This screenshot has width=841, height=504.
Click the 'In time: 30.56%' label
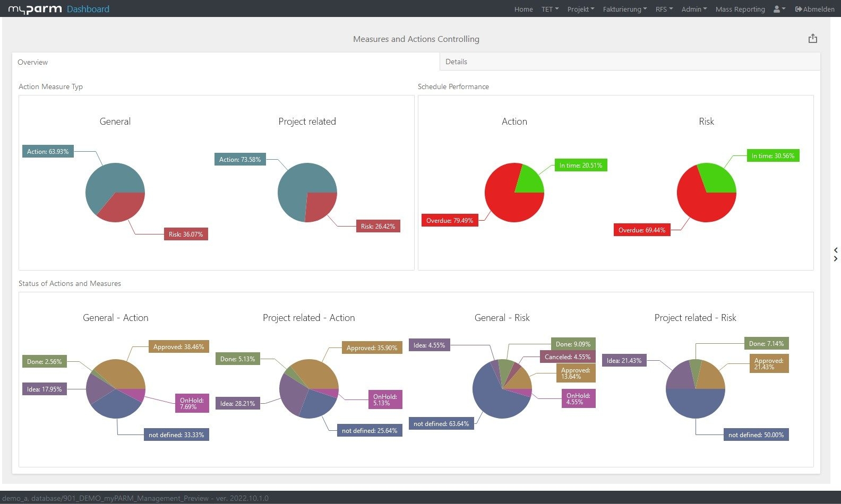pos(773,155)
